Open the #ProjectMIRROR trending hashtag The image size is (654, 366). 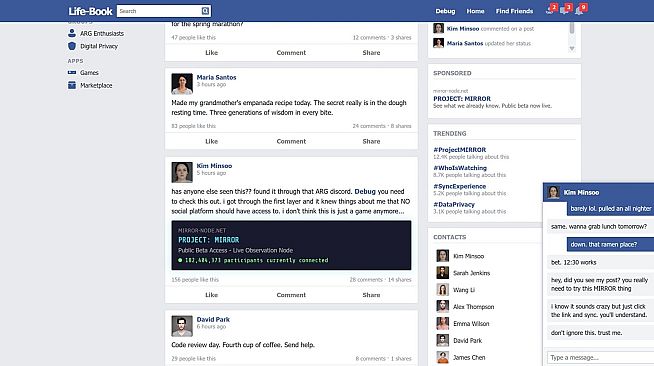pyautogui.click(x=460, y=150)
